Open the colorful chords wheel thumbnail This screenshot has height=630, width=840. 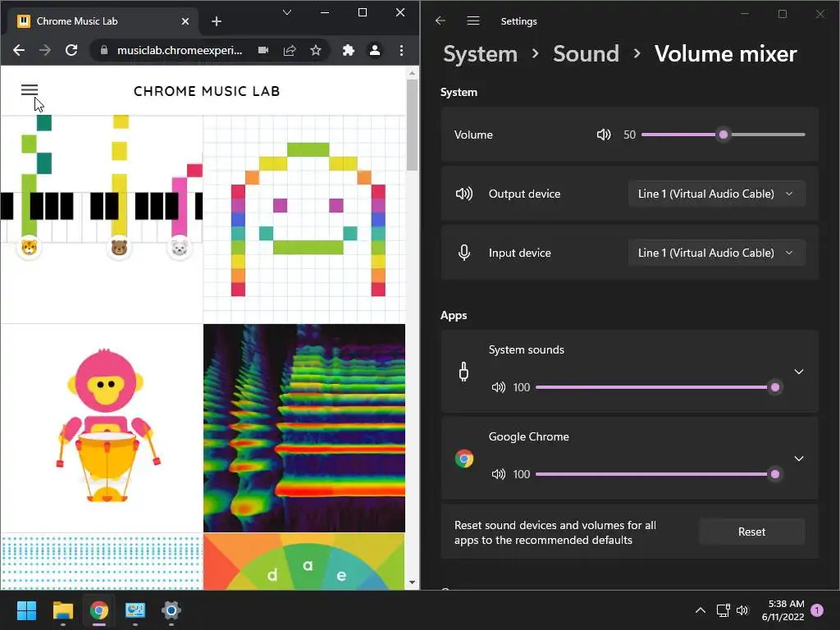click(x=304, y=561)
